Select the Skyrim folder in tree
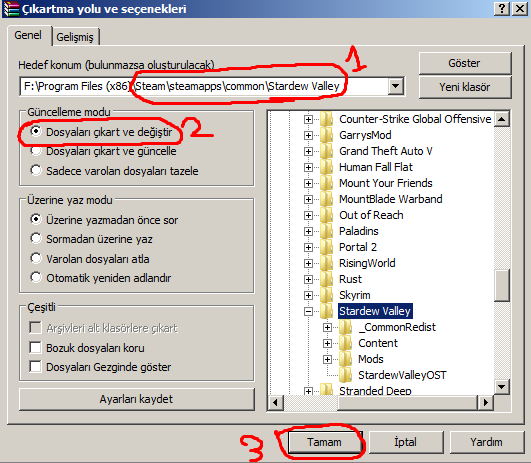 [x=355, y=295]
